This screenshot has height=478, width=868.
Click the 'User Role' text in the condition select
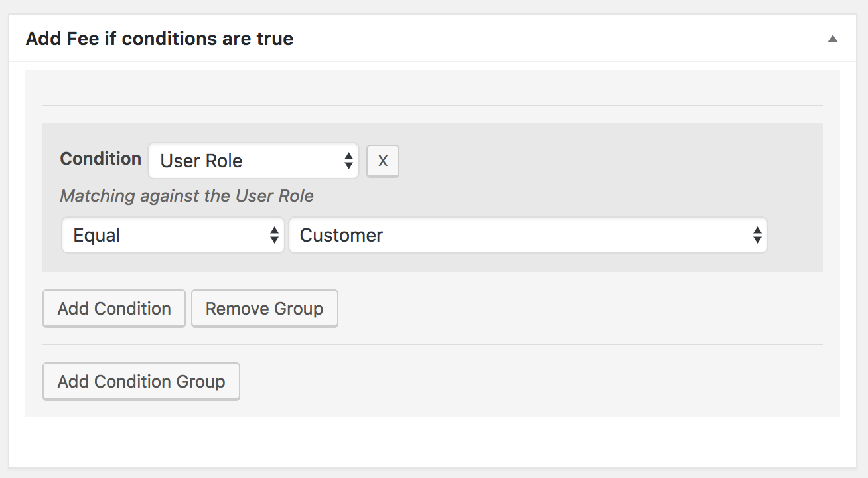pos(201,161)
